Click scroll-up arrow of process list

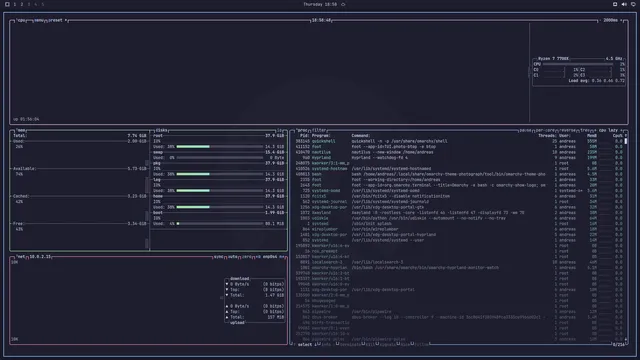pos(626,136)
